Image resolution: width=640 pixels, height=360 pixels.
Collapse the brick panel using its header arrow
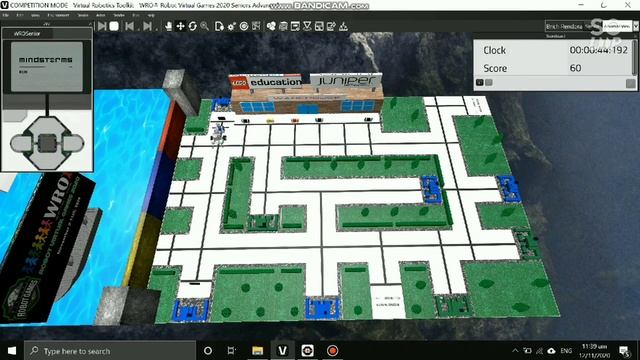(90, 24)
